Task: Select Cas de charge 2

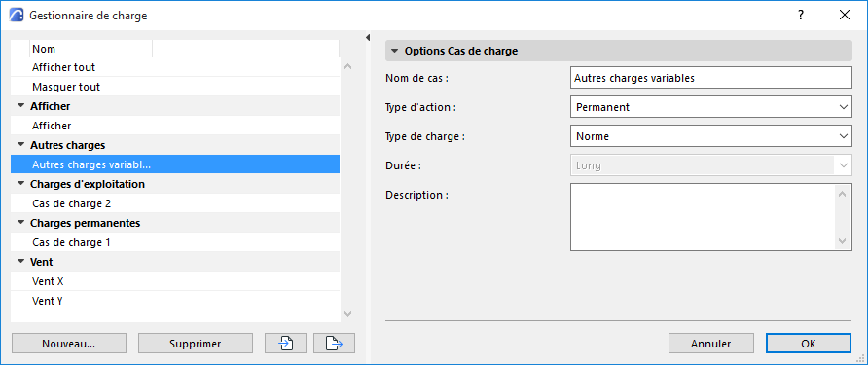Action: pyautogui.click(x=175, y=203)
